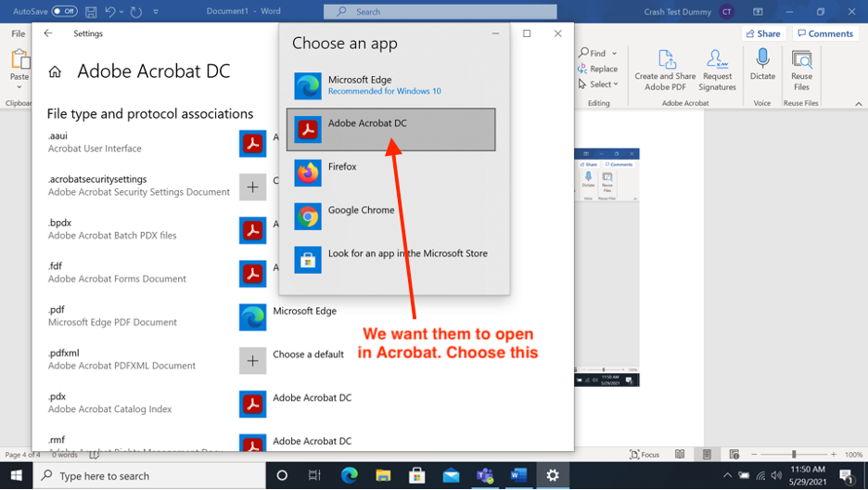Adjust the Word zoom slider handle

click(794, 455)
